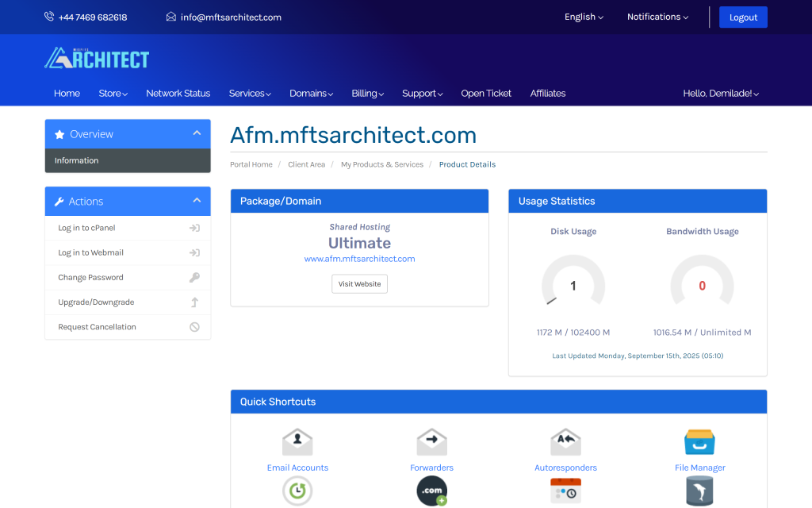Open the www.afm.mftsarchitect.com link
The image size is (812, 508).
(x=359, y=259)
